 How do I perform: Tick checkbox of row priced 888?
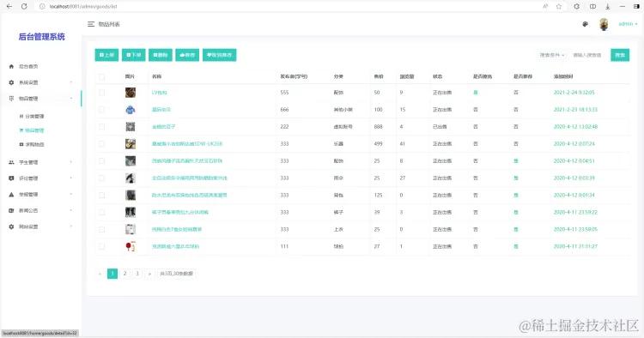[102, 127]
